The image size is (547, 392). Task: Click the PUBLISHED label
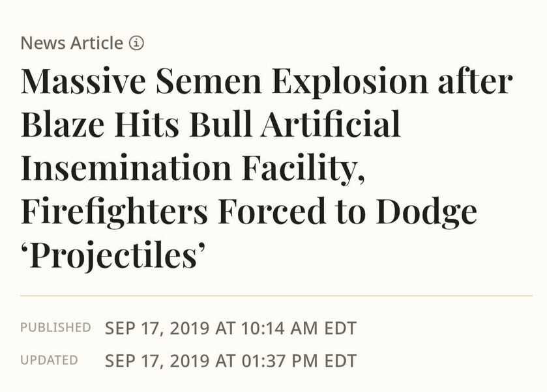coord(56,328)
